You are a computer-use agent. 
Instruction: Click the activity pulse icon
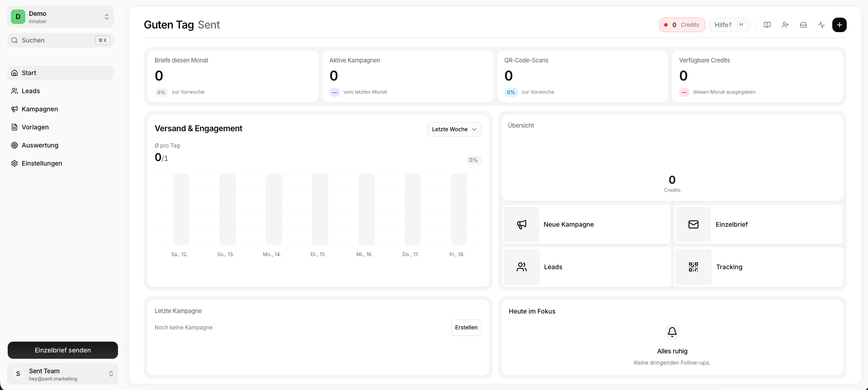coord(821,25)
